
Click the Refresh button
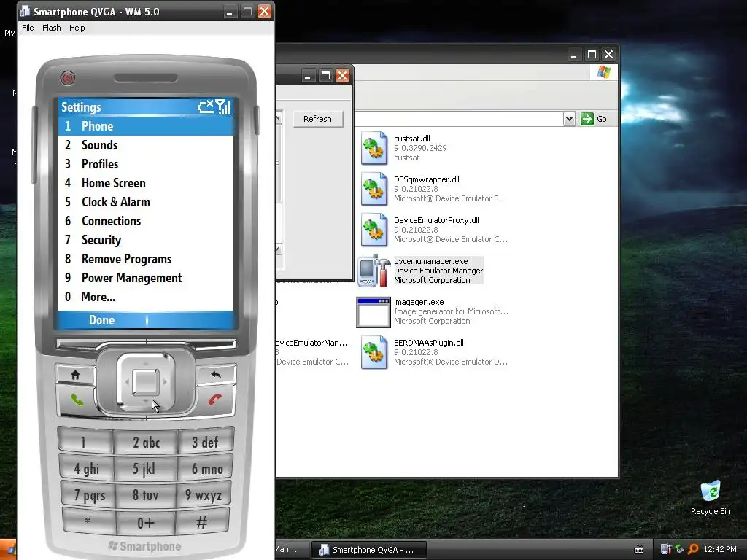317,119
